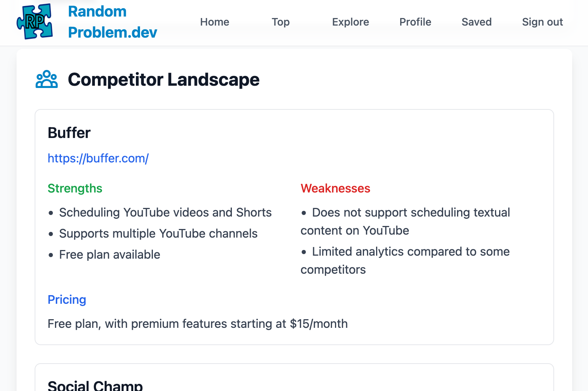Go to the Home page
Screen dimensions: 588x391
[215, 22]
